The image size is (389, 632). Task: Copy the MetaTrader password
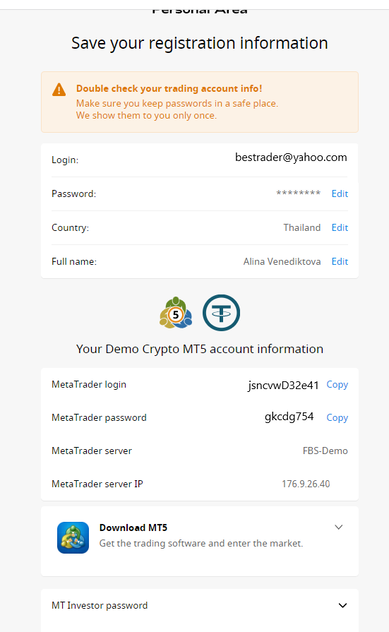click(337, 418)
